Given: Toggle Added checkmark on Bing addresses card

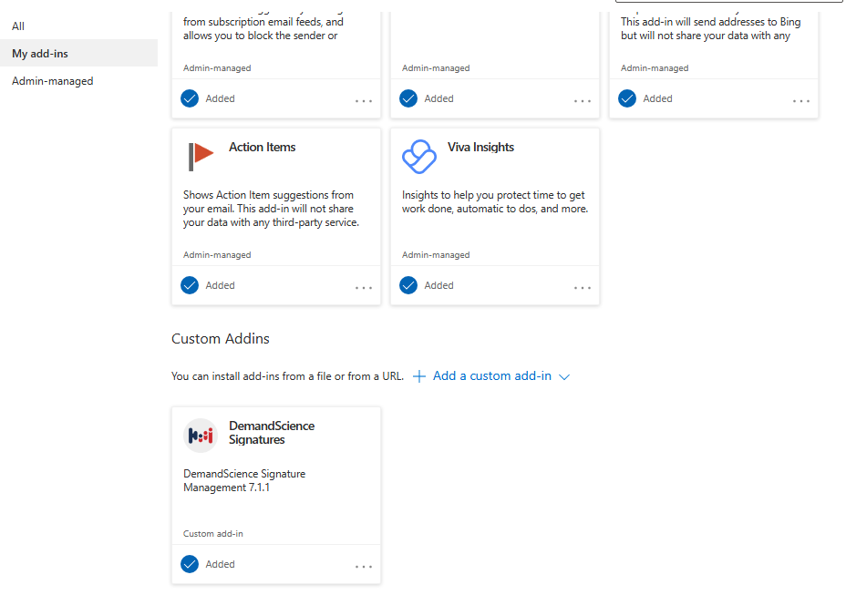Looking at the screenshot, I should (627, 98).
